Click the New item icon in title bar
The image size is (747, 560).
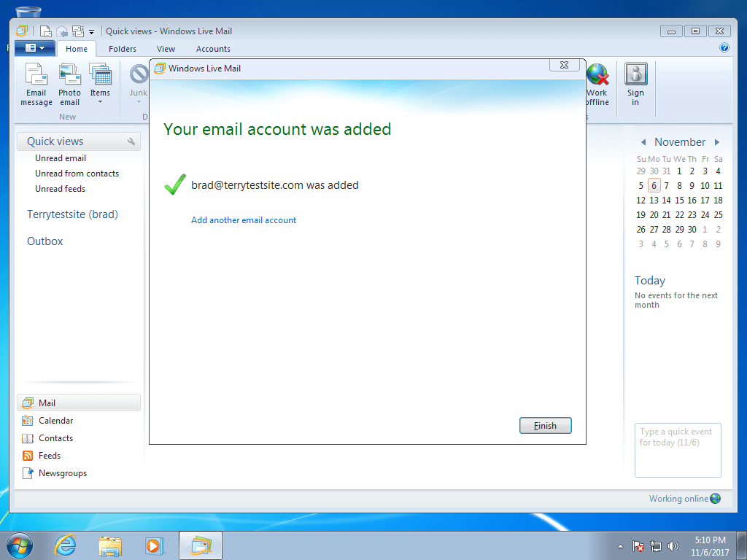pyautogui.click(x=46, y=31)
